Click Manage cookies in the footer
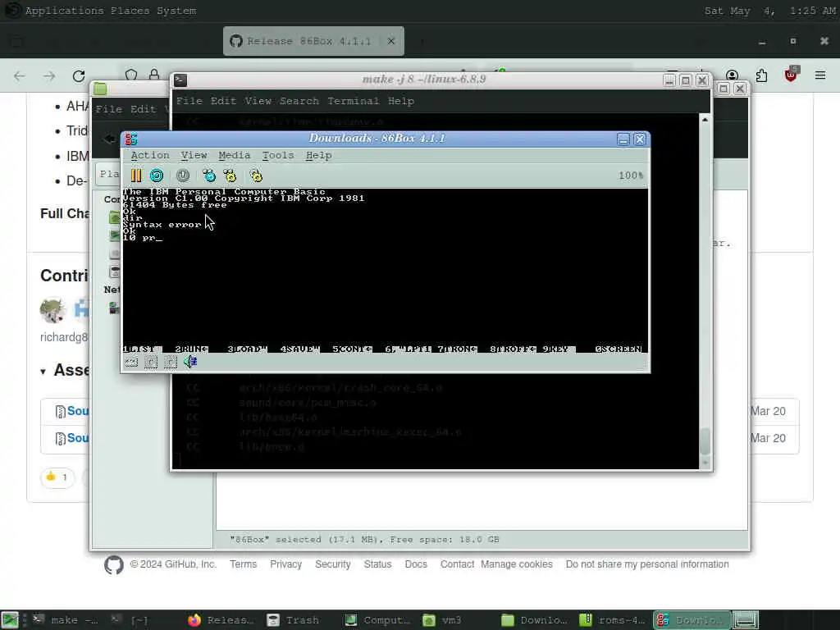Screen dimensions: 840x630 (x=517, y=564)
